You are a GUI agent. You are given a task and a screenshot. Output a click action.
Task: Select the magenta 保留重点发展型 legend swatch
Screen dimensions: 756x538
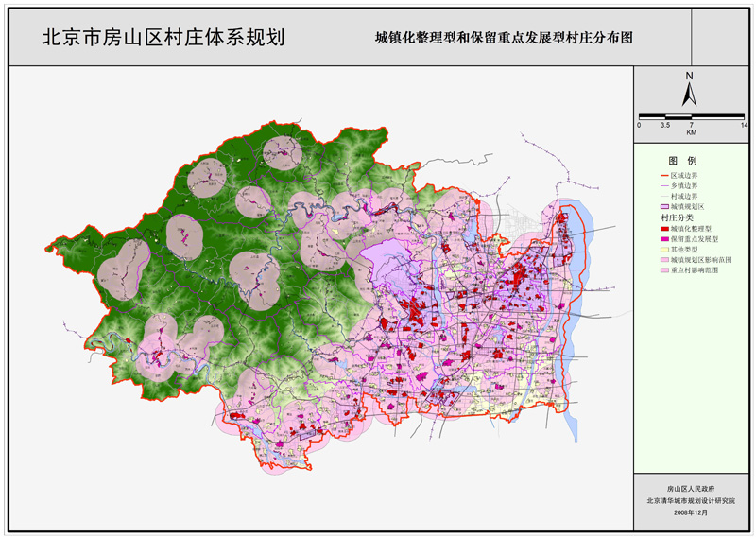point(663,240)
